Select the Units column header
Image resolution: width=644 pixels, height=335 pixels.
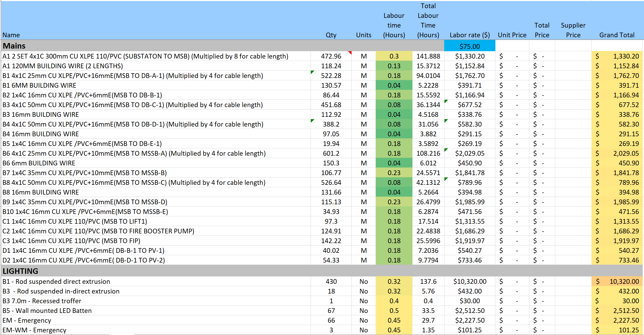(x=364, y=35)
